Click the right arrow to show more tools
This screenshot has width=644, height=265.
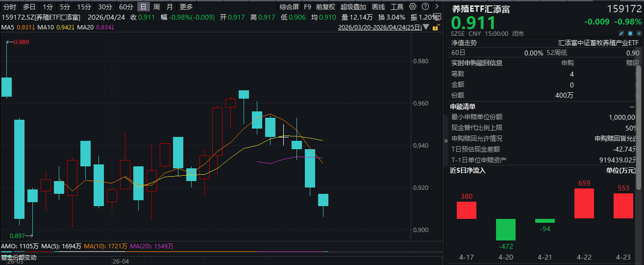click(x=436, y=6)
